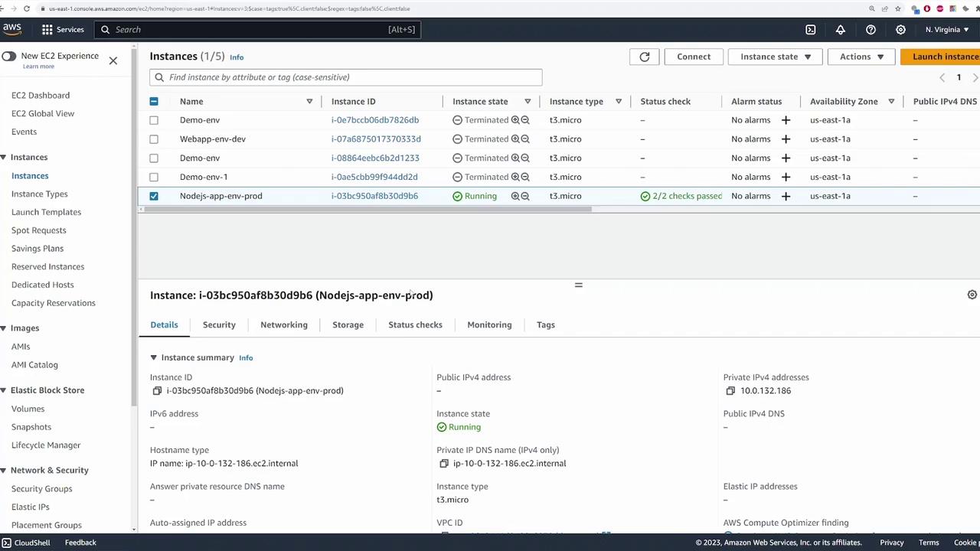Add alarm for Webapp-env-dev instance
The height and width of the screenshot is (551, 980).
tap(786, 139)
